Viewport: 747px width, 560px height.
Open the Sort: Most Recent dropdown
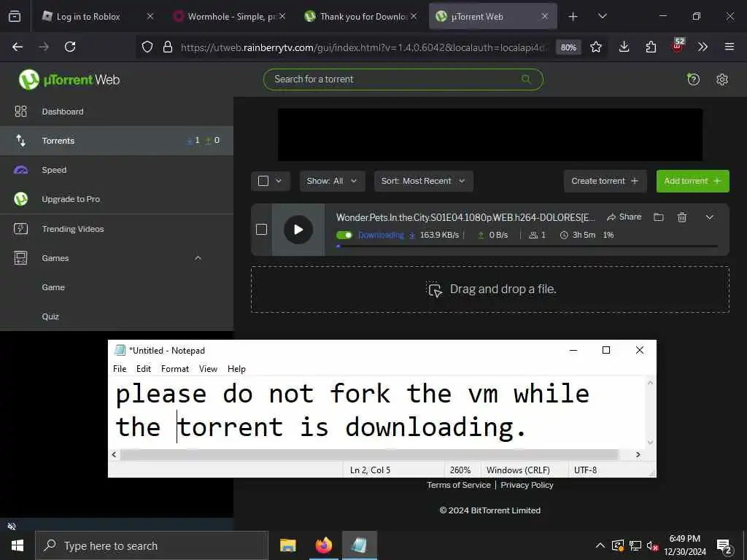click(424, 181)
